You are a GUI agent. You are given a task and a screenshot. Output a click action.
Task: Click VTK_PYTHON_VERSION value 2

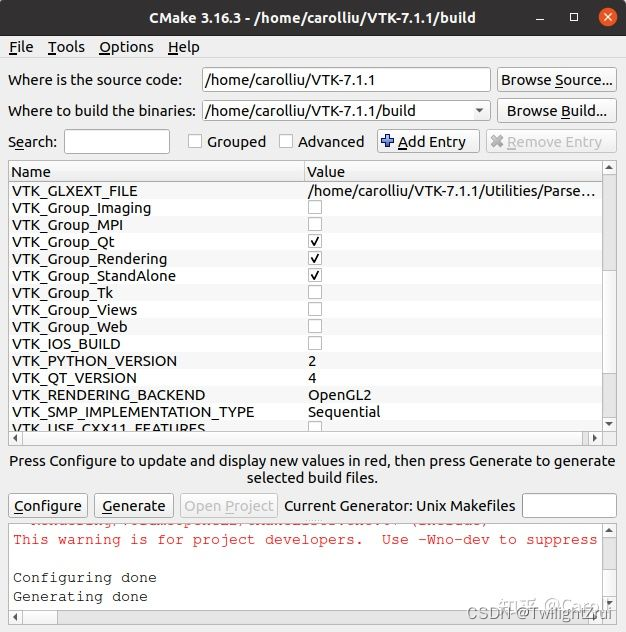point(312,361)
